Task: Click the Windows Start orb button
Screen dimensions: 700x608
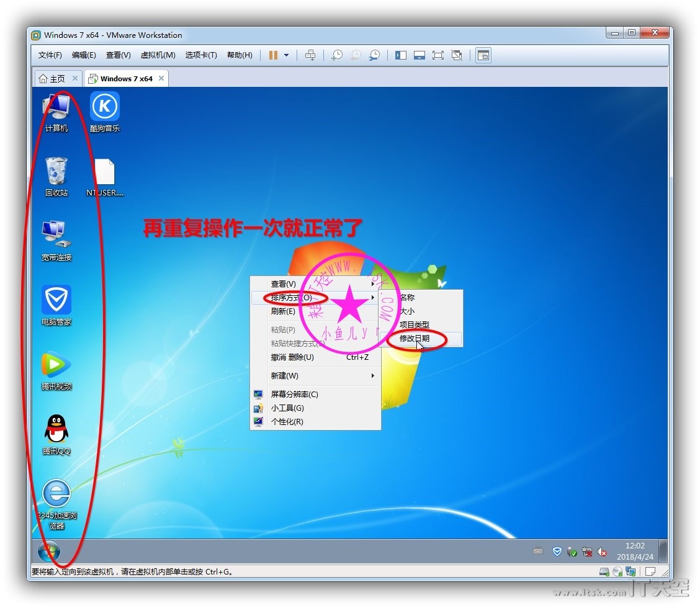Action: [49, 552]
